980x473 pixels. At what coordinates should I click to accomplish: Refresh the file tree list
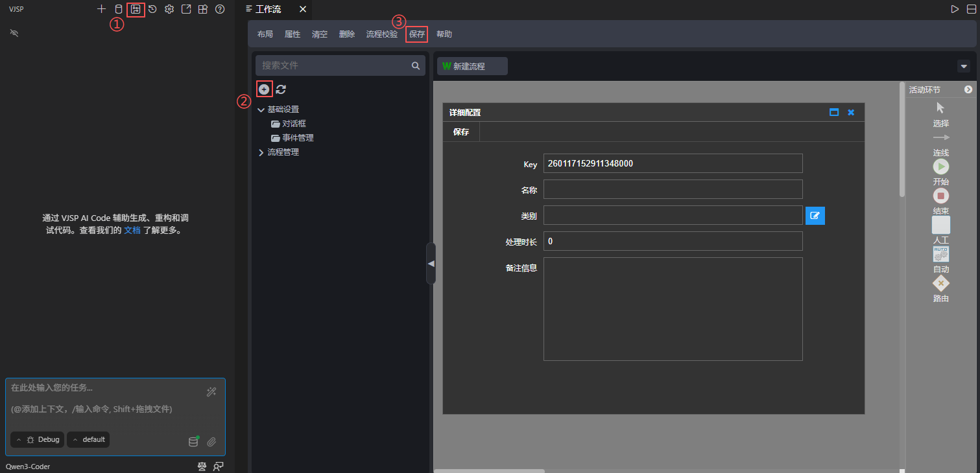(281, 89)
